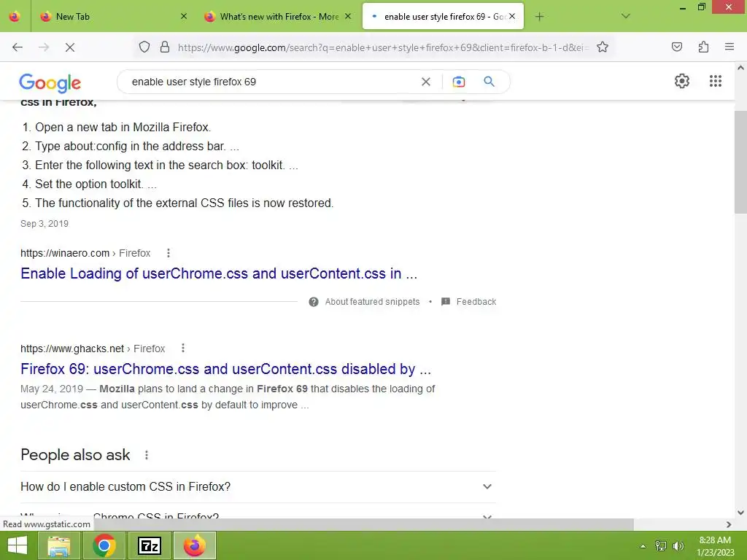Click the About featured snippets link
Image resolution: width=747 pixels, height=560 pixels.
(372, 302)
